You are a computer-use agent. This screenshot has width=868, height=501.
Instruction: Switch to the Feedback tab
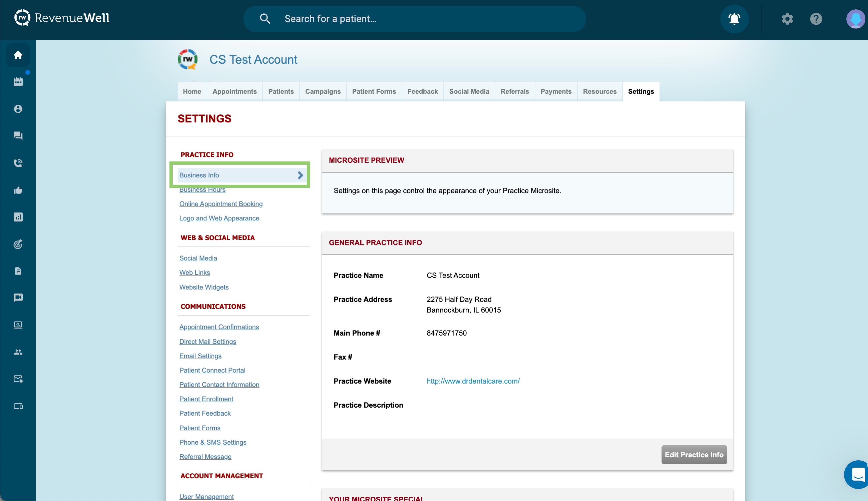pos(422,91)
